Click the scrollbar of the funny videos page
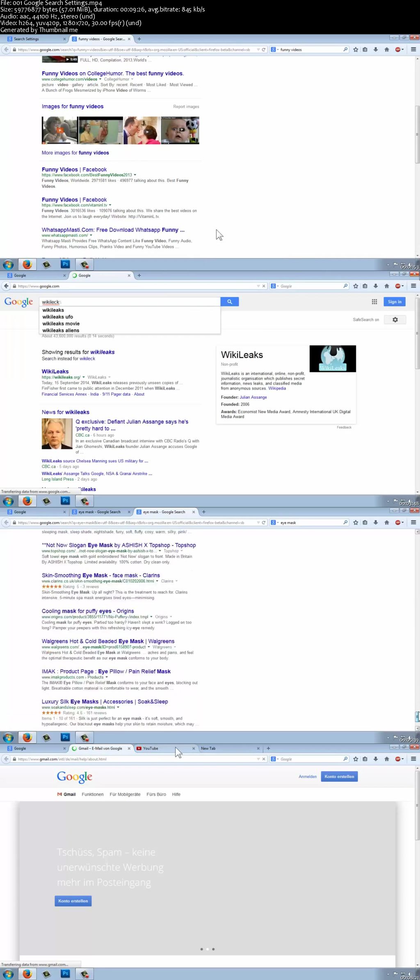Viewport: 420px width, 980px height. [418, 135]
